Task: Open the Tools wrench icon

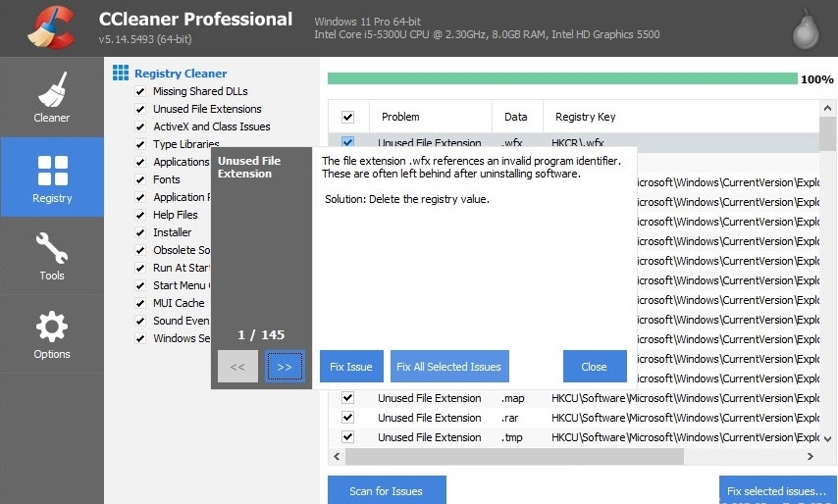Action: [52, 247]
